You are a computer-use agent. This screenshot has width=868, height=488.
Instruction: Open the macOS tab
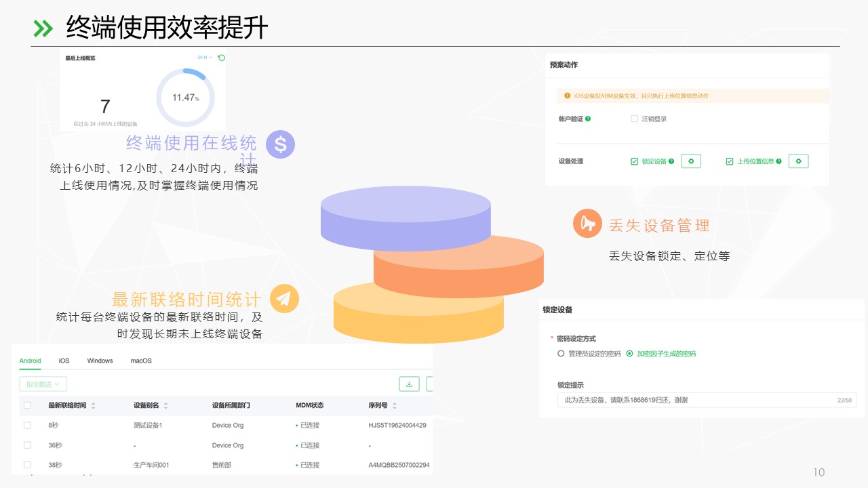(141, 361)
